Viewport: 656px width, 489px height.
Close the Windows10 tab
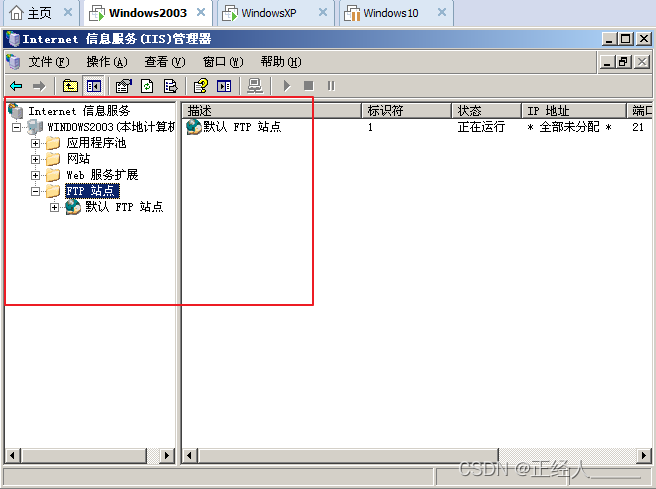pos(442,13)
